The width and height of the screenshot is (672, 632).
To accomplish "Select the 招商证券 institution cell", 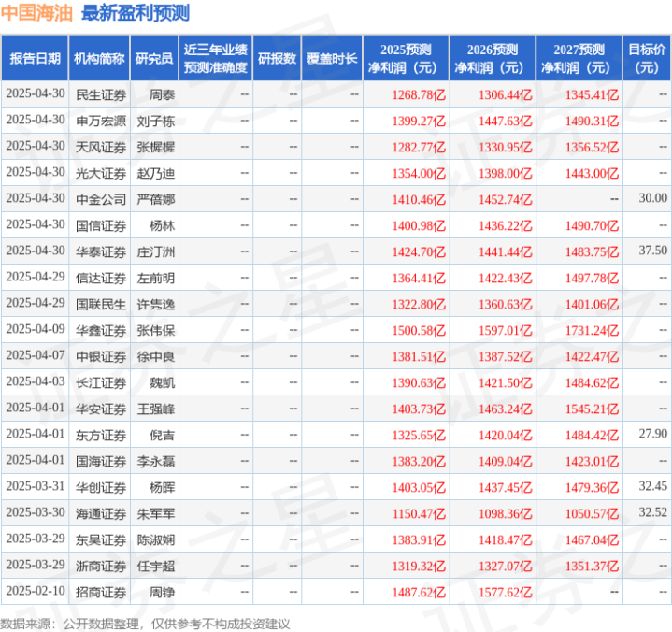I will [101, 592].
